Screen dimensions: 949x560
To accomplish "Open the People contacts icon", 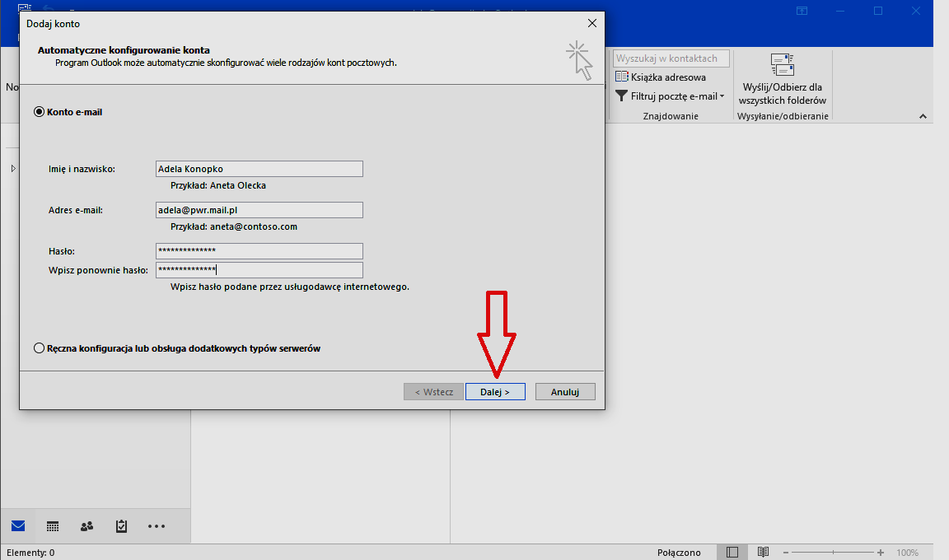I will point(86,526).
